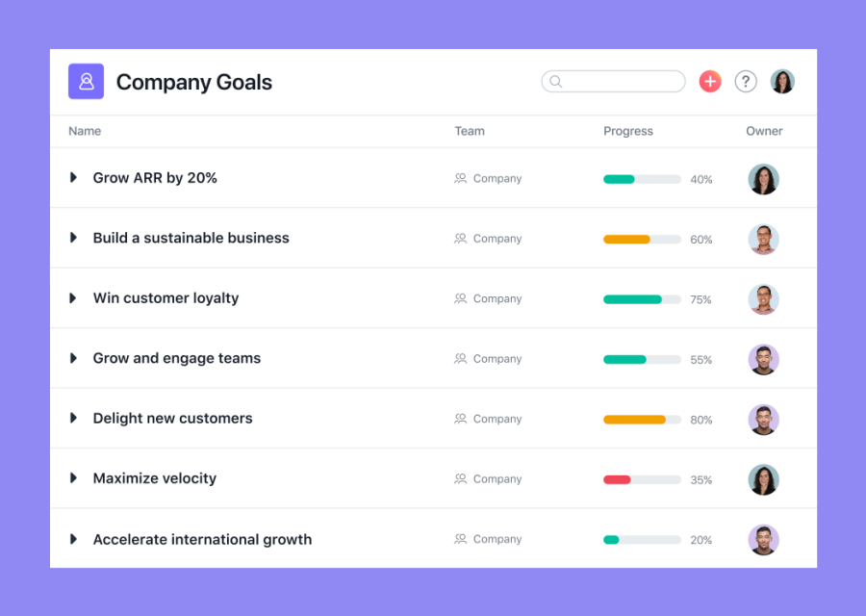Image resolution: width=866 pixels, height=616 pixels.
Task: Expand the Build a sustainable business goal
Action: click(x=73, y=238)
